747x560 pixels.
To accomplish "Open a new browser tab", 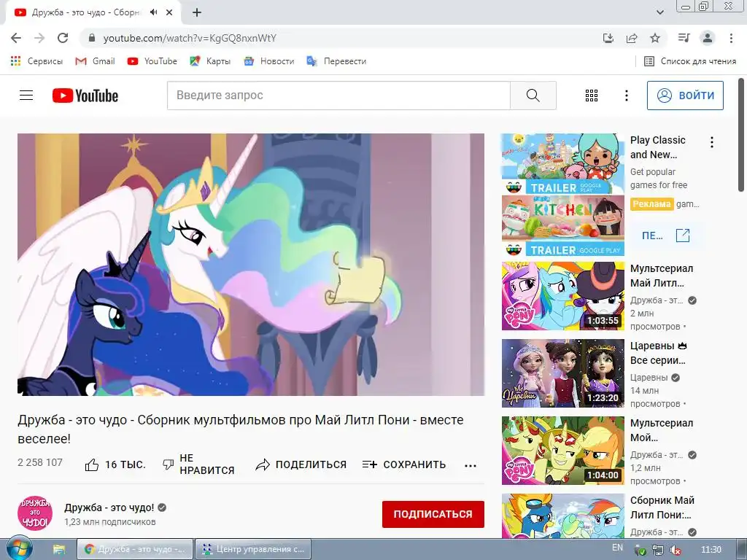I will tap(197, 12).
